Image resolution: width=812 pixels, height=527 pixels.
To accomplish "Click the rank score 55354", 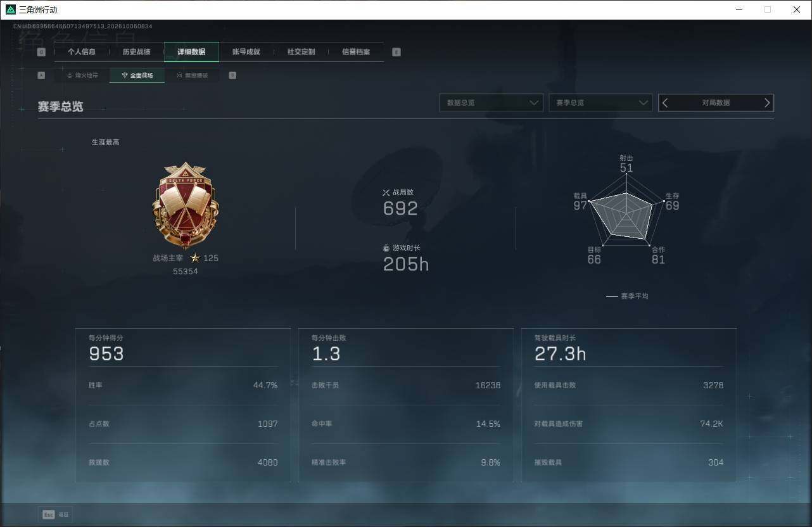I will (186, 271).
